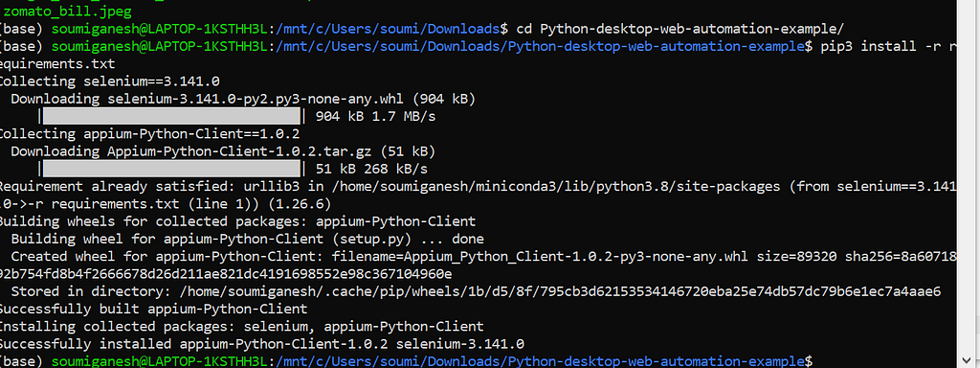This screenshot has height=368, width=980.
Task: Click 'Building wheel for appium-Python-Client (setup.py) ... done' line
Action: tap(248, 239)
